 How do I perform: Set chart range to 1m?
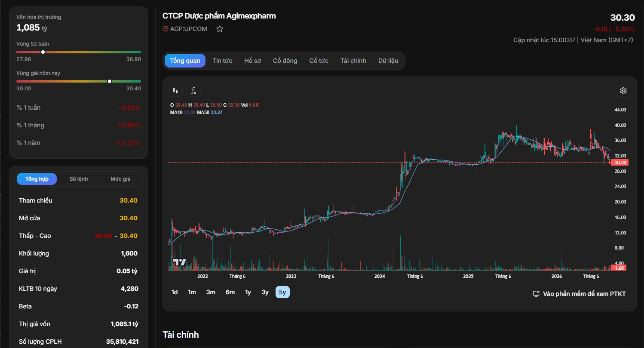(192, 292)
